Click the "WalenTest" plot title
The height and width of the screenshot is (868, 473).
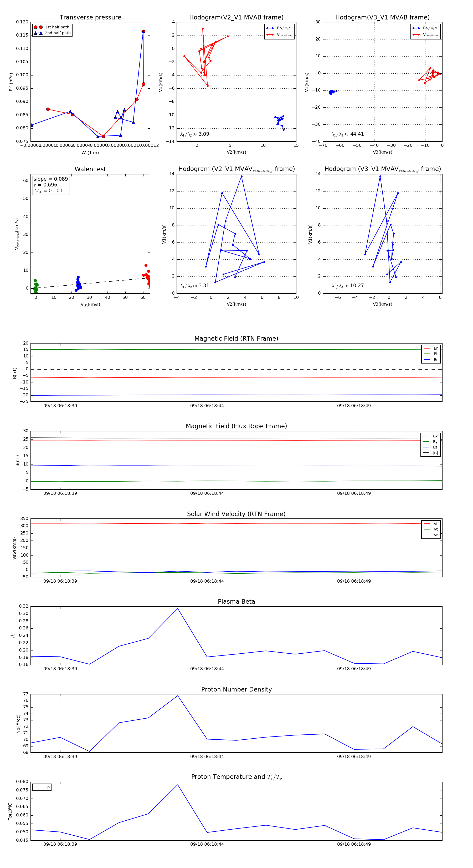point(90,169)
